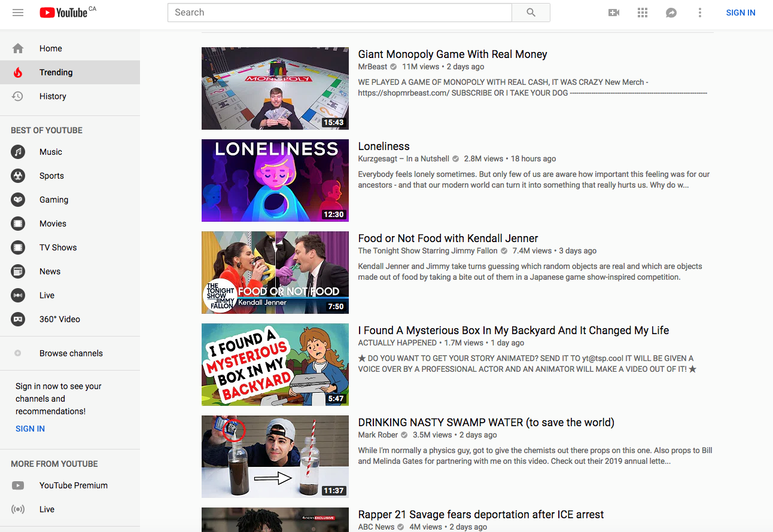The image size is (773, 532).
Task: Click the 'Loneliness' video title
Action: pos(384,146)
